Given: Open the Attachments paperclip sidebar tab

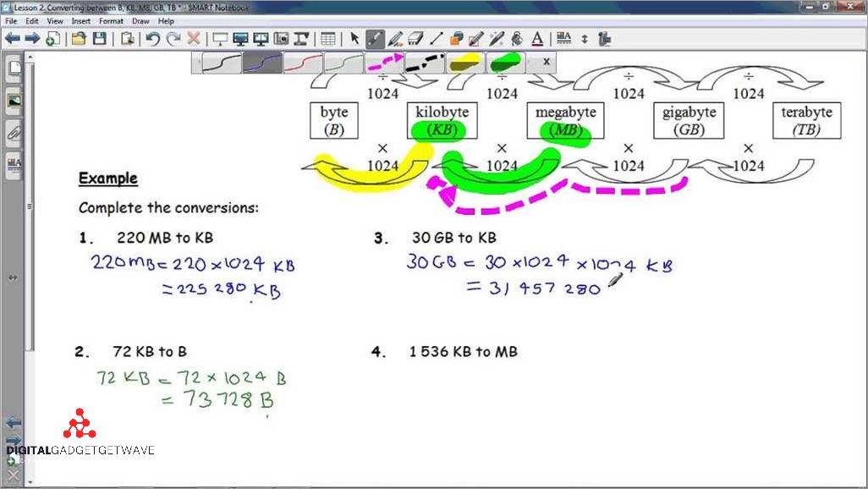Looking at the screenshot, I should (14, 132).
